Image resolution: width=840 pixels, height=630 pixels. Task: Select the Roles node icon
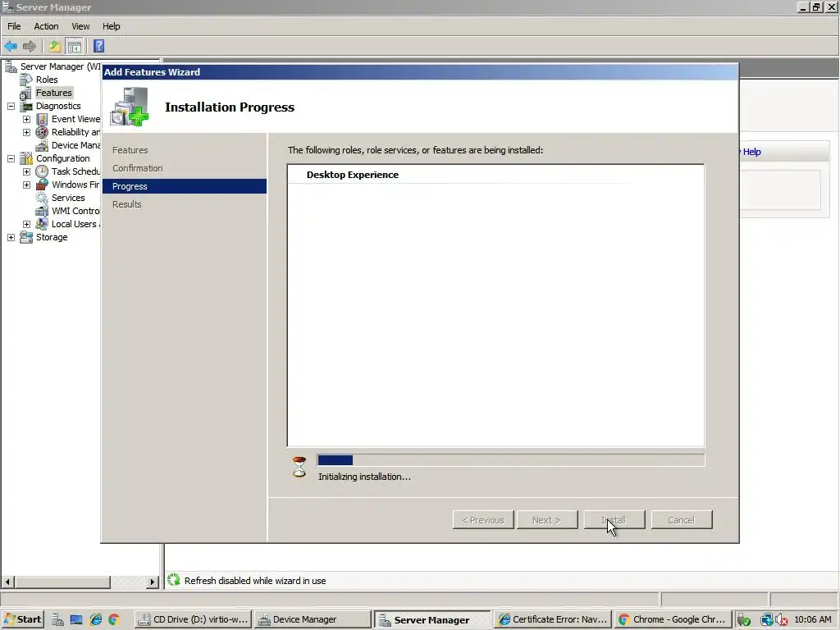26,80
